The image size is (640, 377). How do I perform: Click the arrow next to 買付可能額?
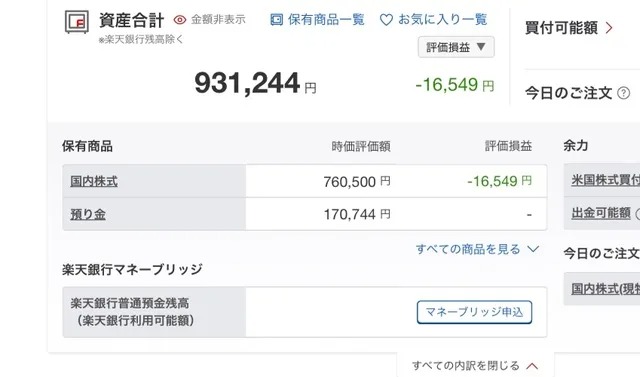coord(609,28)
